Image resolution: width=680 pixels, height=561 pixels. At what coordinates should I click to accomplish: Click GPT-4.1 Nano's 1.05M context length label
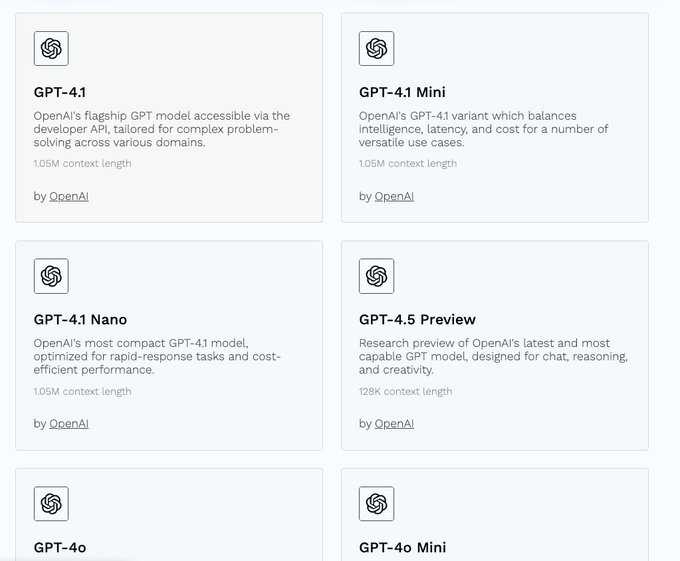coord(82,392)
